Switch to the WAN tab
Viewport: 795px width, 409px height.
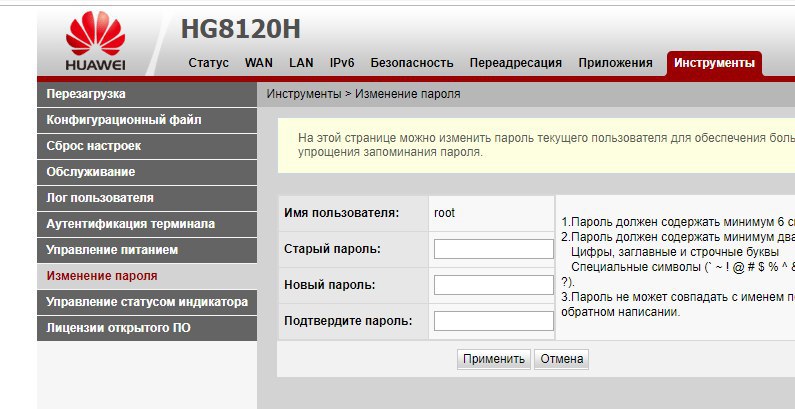pyautogui.click(x=259, y=63)
